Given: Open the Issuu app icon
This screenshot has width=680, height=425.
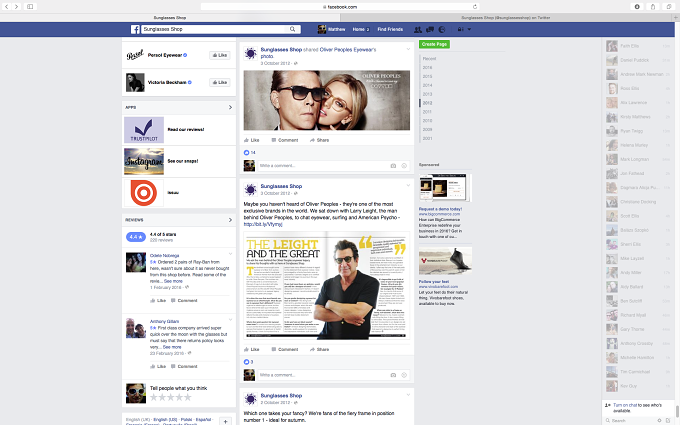Looking at the screenshot, I should (x=144, y=193).
